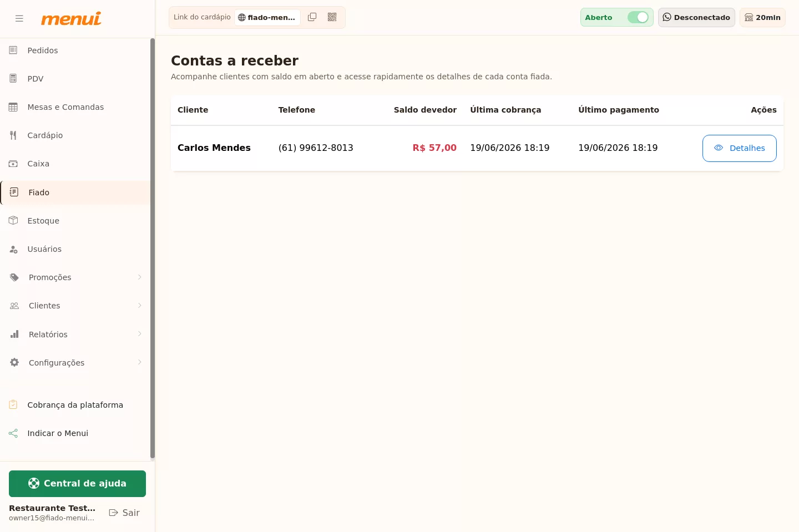Log out with the Sair link
The width and height of the screenshot is (799, 532).
point(124,513)
